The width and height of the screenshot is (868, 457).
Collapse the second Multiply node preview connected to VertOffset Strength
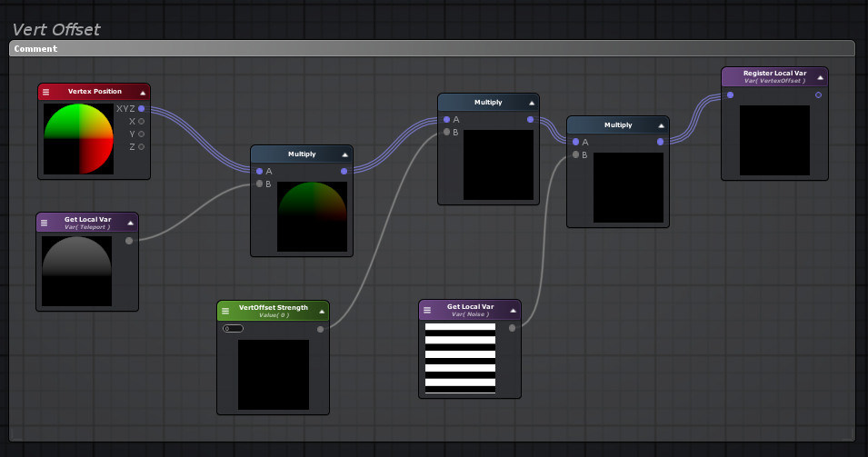(532, 103)
